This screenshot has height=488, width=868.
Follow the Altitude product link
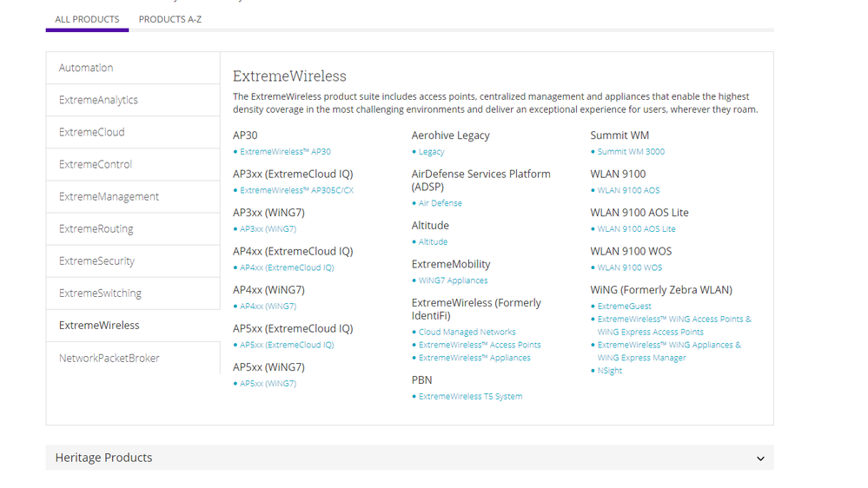[x=433, y=241]
